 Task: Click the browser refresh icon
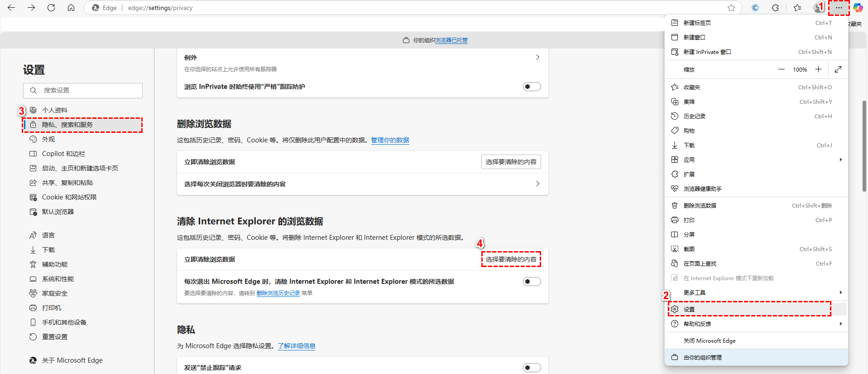[51, 8]
